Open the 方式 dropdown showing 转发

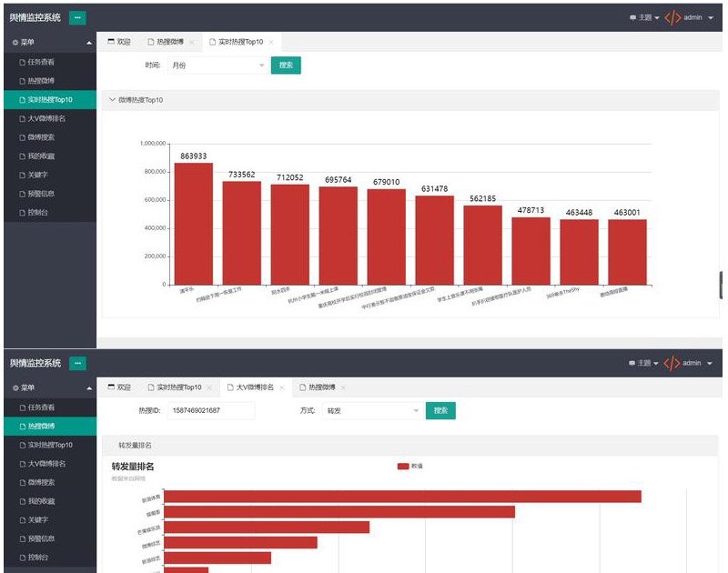pyautogui.click(x=372, y=410)
